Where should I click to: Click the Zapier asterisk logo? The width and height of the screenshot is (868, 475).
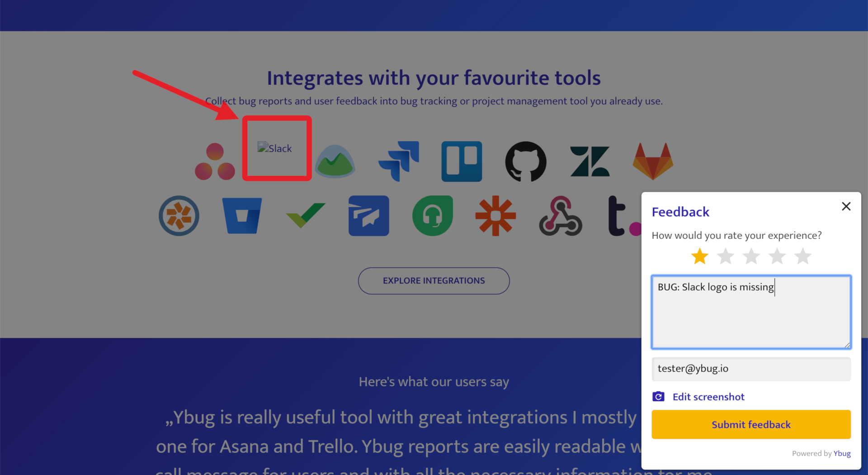495,216
